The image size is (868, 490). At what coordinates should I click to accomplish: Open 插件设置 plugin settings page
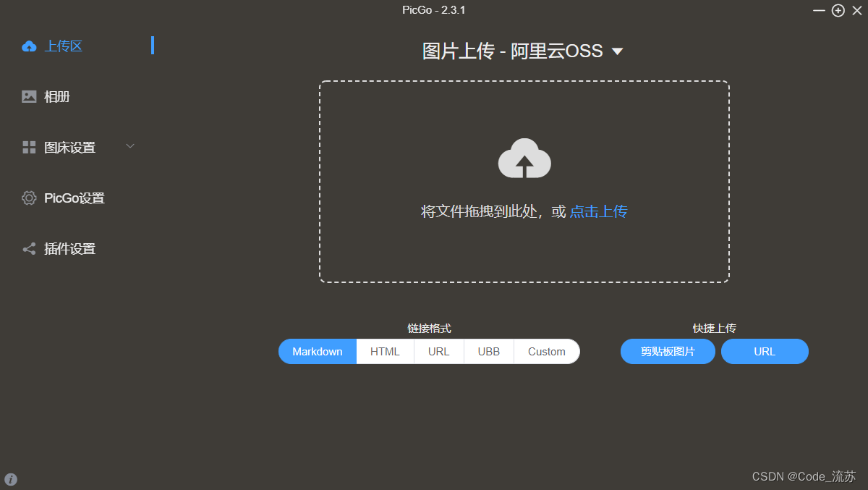(x=69, y=249)
